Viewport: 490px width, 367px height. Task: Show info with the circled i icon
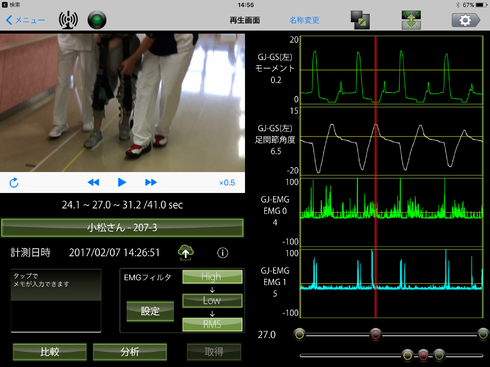point(223,253)
